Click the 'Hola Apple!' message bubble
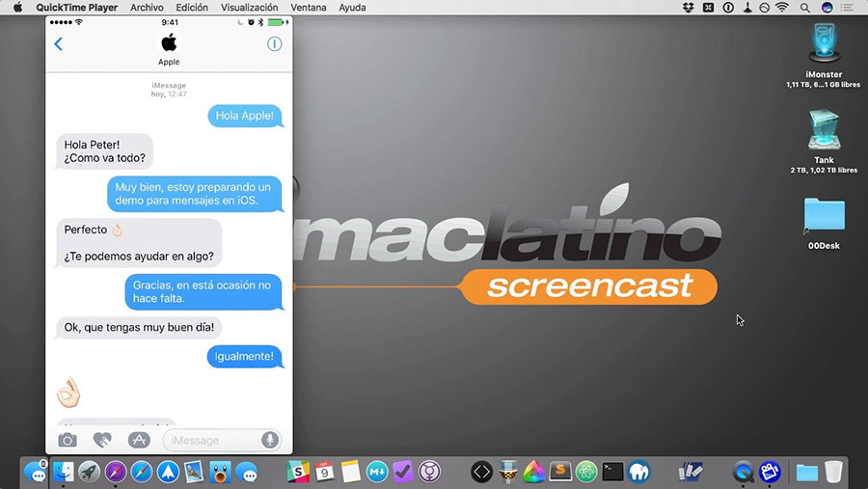 tap(245, 116)
